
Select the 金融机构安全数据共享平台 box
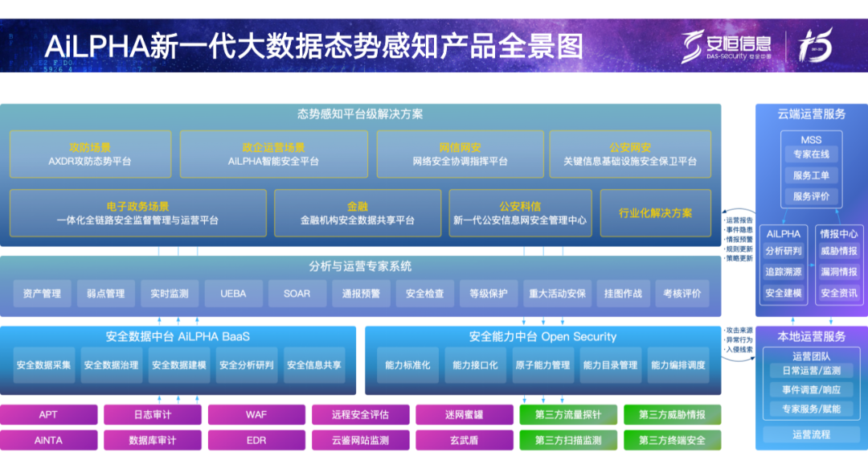pyautogui.click(x=358, y=213)
